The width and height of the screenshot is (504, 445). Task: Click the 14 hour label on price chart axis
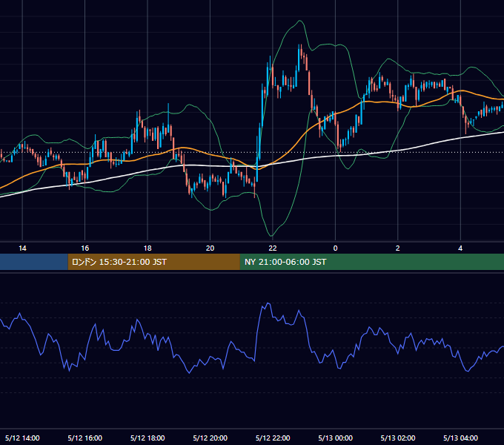pyautogui.click(x=22, y=248)
